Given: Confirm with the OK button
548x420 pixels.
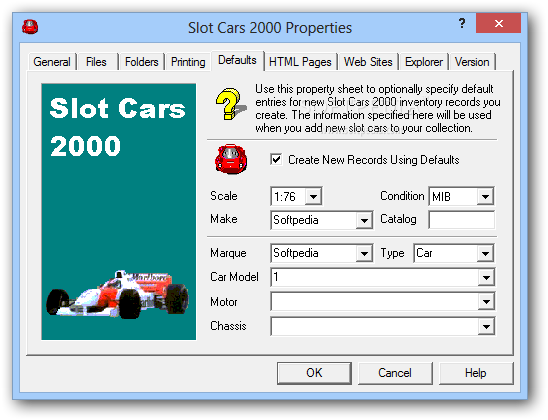Looking at the screenshot, I should (x=314, y=373).
